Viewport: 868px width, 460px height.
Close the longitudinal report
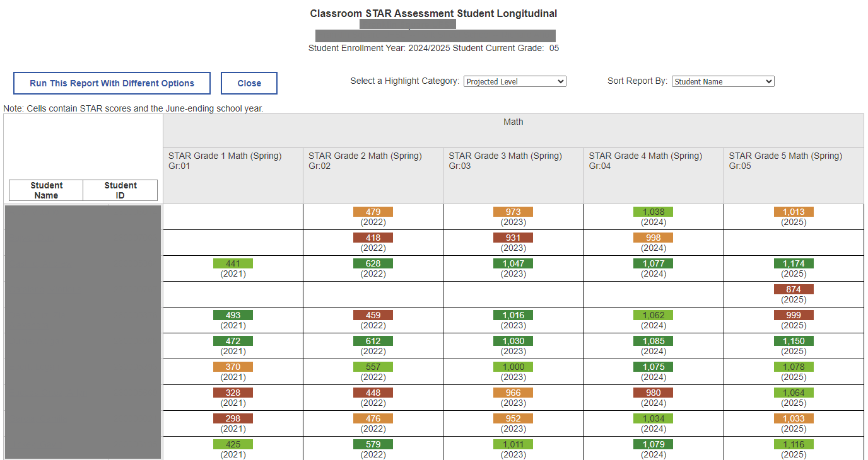click(249, 83)
